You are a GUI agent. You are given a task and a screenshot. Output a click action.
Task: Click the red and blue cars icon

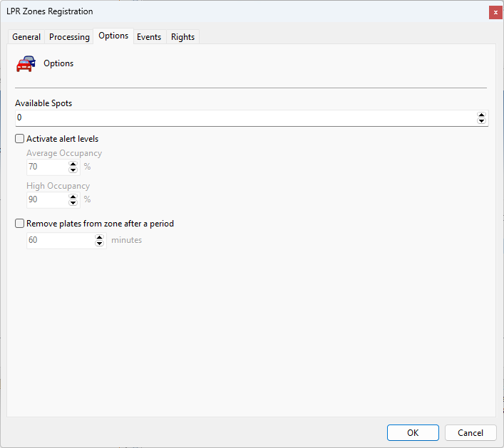26,63
